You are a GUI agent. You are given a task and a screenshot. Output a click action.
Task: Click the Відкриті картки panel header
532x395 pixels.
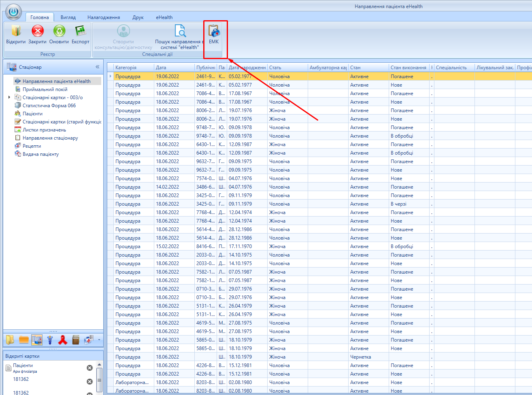[x=53, y=356]
